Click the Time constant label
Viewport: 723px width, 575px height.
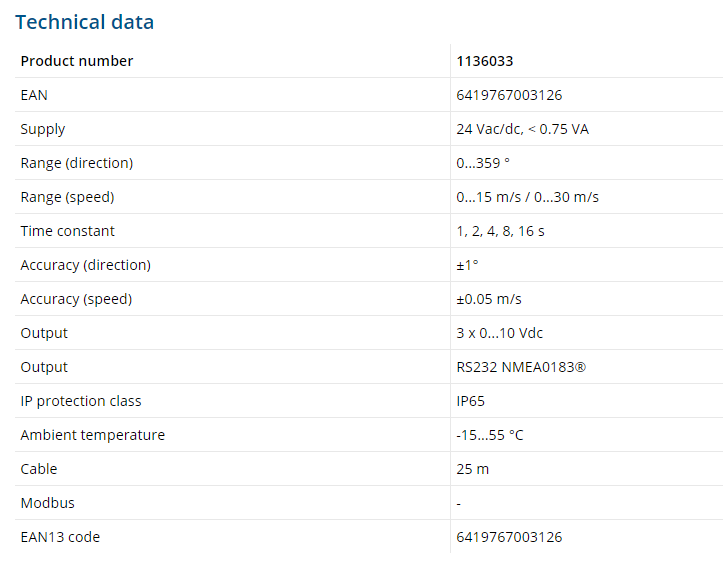pyautogui.click(x=68, y=231)
